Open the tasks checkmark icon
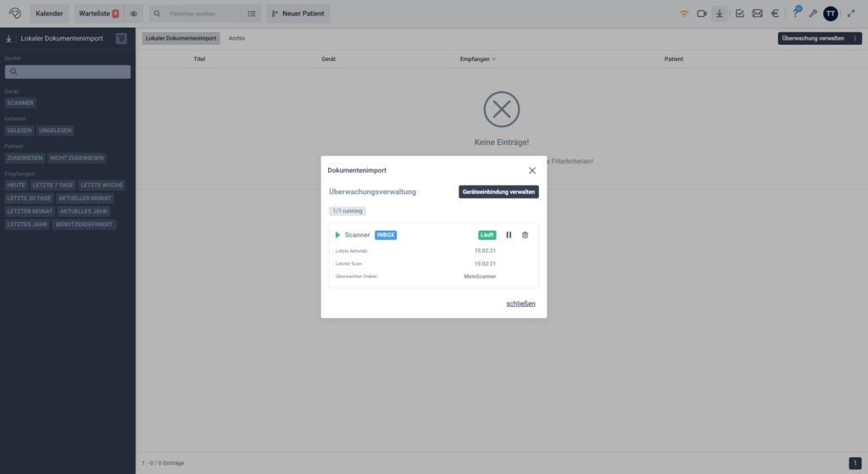868x474 pixels. [740, 14]
